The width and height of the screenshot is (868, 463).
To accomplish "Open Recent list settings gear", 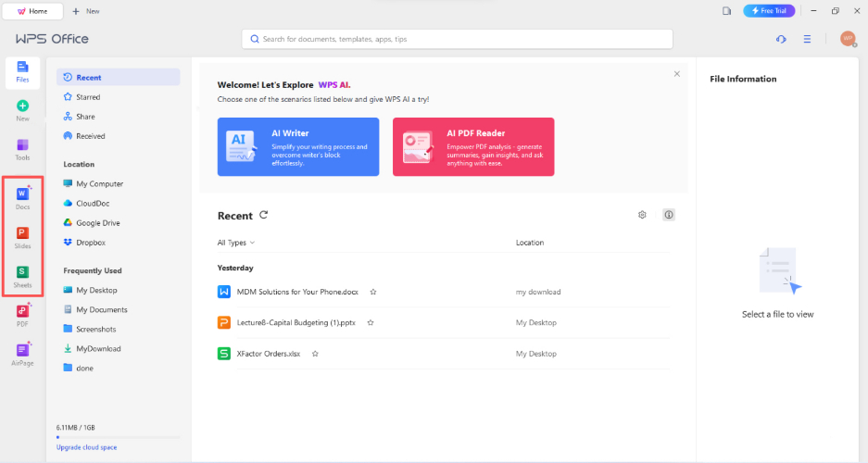I will [x=642, y=215].
